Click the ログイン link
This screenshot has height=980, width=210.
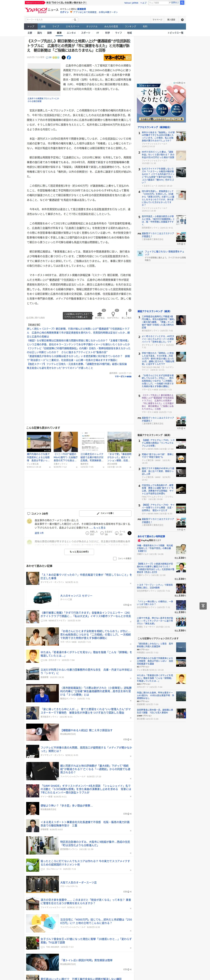[64, 12]
